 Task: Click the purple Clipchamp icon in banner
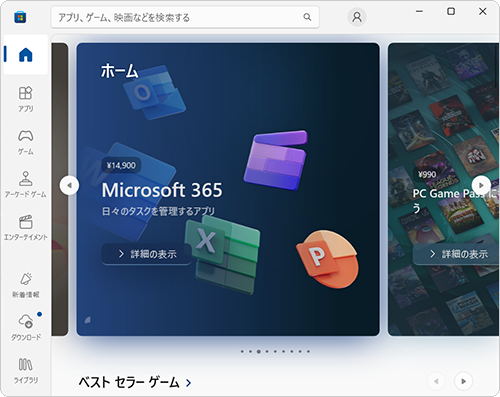276,160
